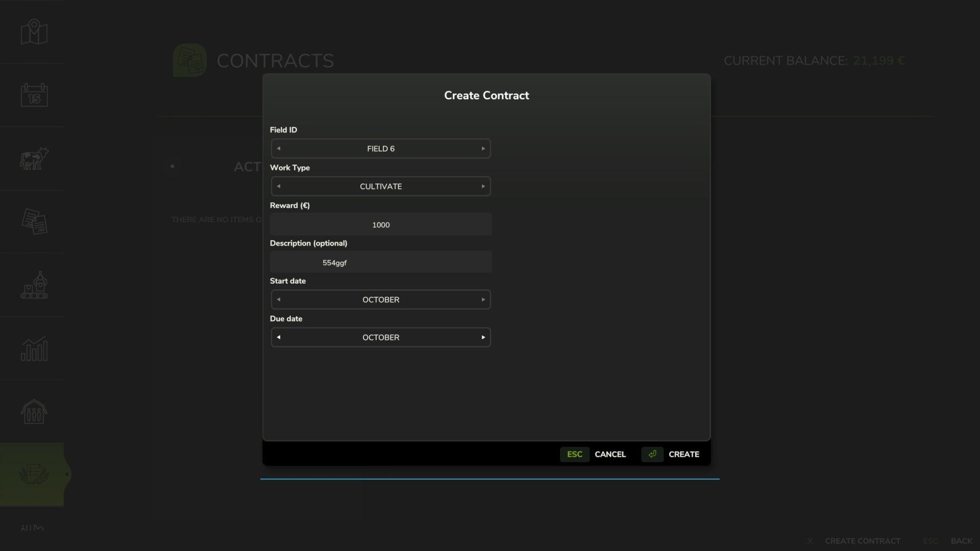Edit the Reward field showing 1000
The image size is (980, 551).
(380, 224)
